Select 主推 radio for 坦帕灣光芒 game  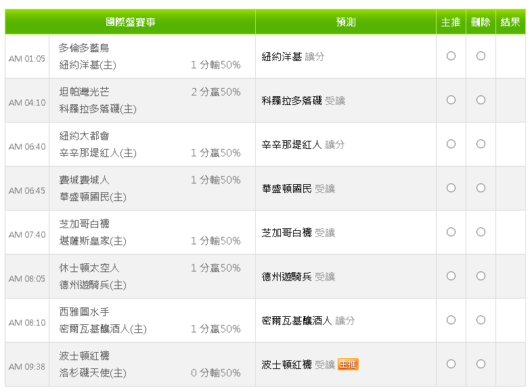451,100
